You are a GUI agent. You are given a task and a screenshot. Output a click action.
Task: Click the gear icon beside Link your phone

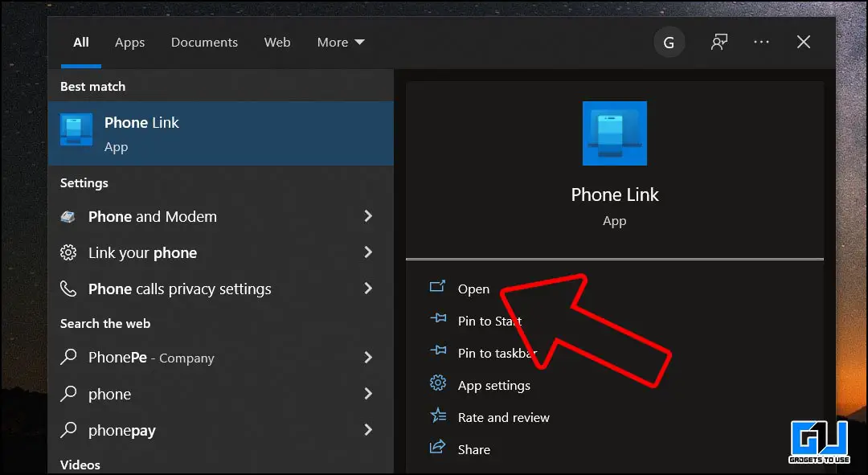click(x=68, y=252)
